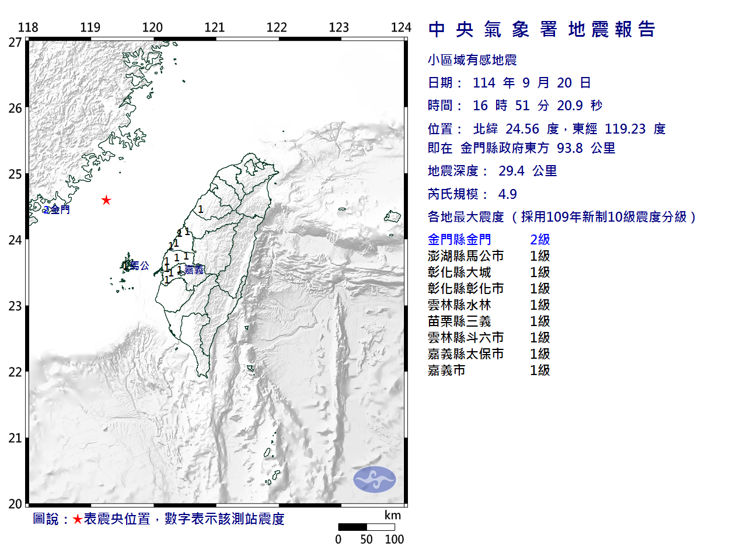Select the 苗栗縣三義 intensity entry
This screenshot has height=560, width=747.
[488, 321]
